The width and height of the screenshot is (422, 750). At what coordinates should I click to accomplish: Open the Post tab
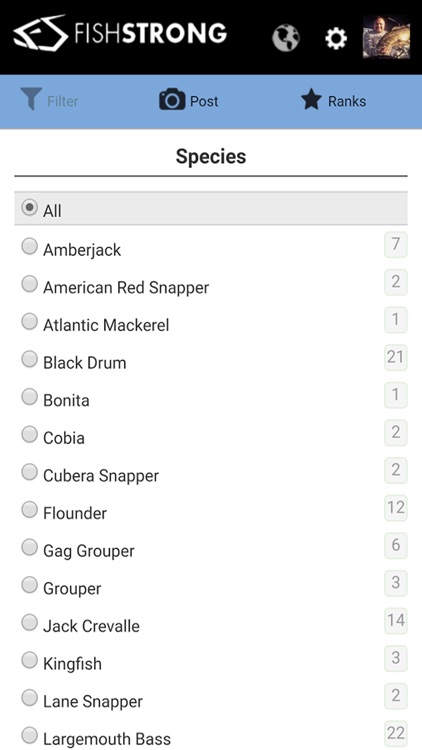(x=189, y=100)
